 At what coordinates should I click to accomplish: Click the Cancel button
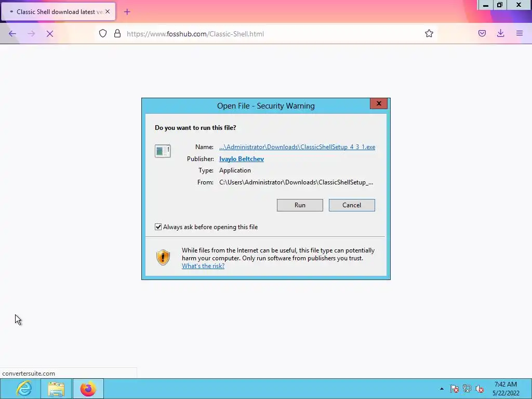tap(352, 205)
